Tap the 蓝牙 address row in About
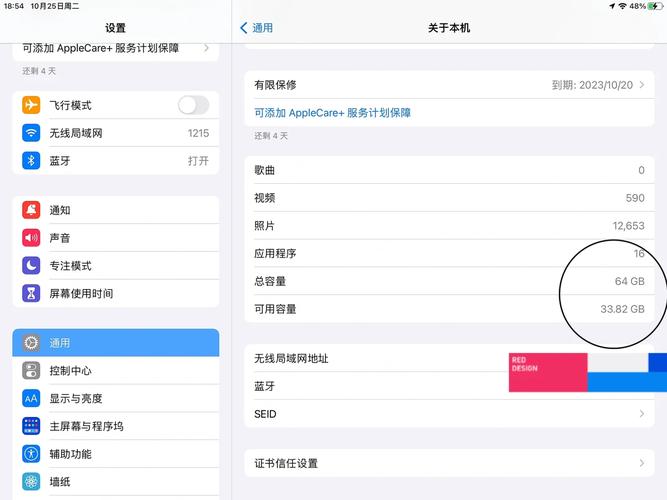Screen dimensions: 667x500 [x=449, y=386]
